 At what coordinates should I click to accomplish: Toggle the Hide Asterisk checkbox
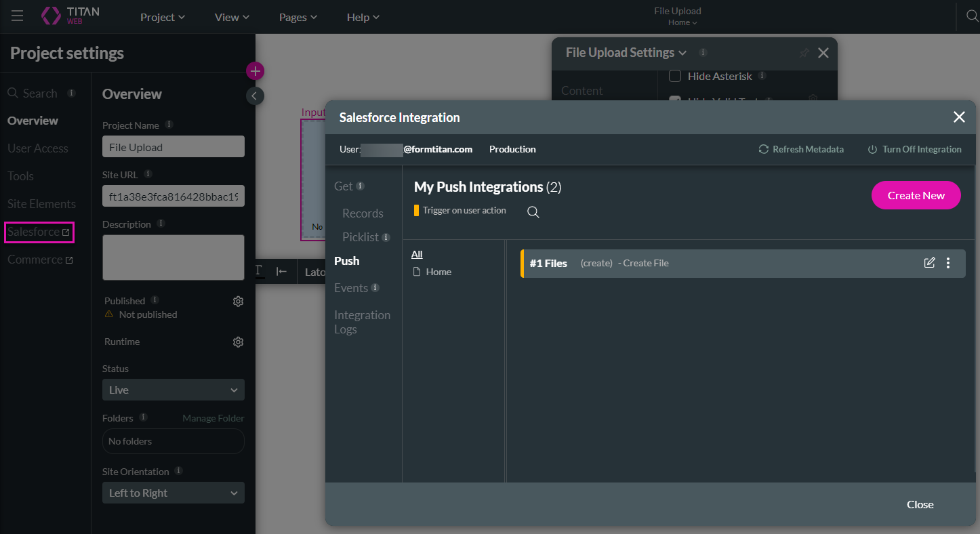pyautogui.click(x=675, y=76)
